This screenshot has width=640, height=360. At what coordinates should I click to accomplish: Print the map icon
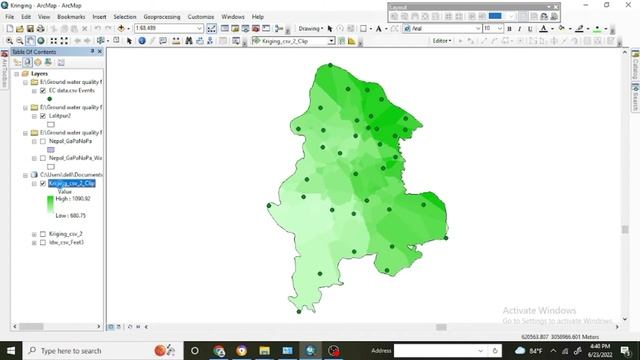[x=40, y=29]
